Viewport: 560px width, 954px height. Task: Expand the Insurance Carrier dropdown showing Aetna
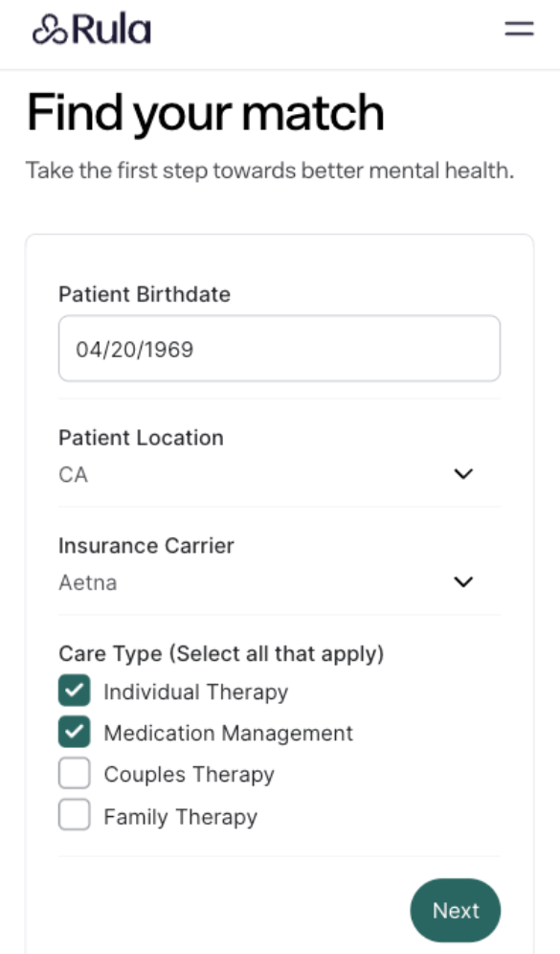(278, 581)
